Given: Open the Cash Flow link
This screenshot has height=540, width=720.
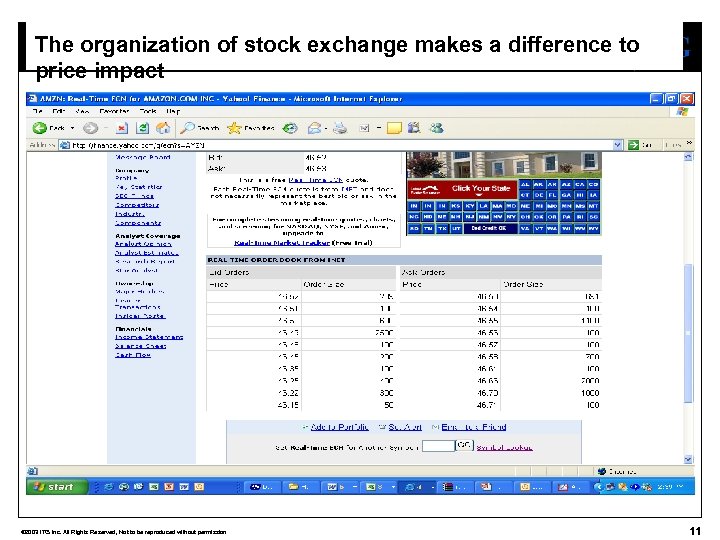Looking at the screenshot, I should click(133, 355).
